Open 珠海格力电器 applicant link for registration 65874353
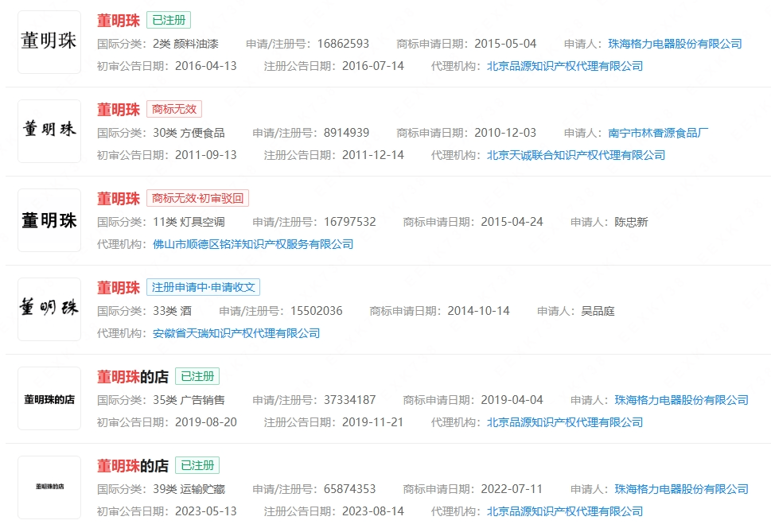771x532 pixels. point(681,489)
